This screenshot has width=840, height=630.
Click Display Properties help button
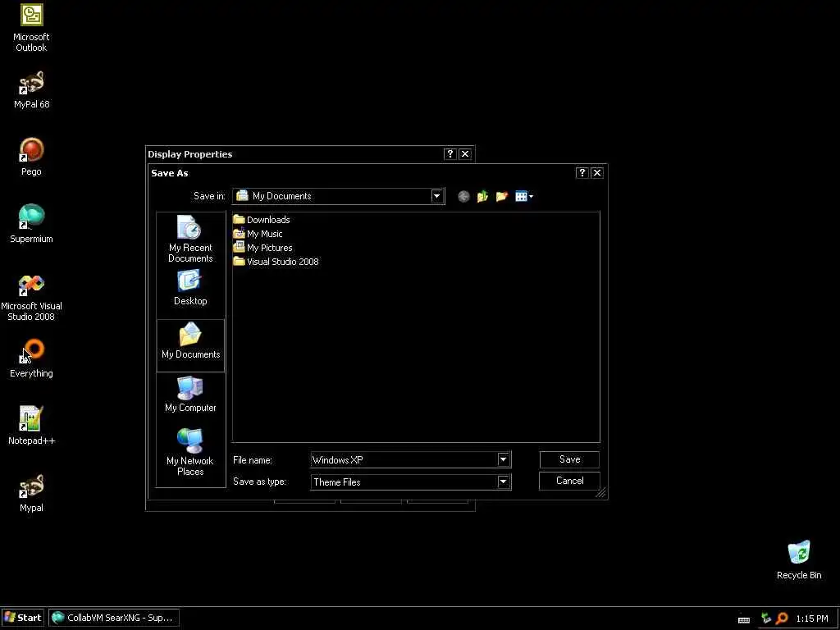450,153
